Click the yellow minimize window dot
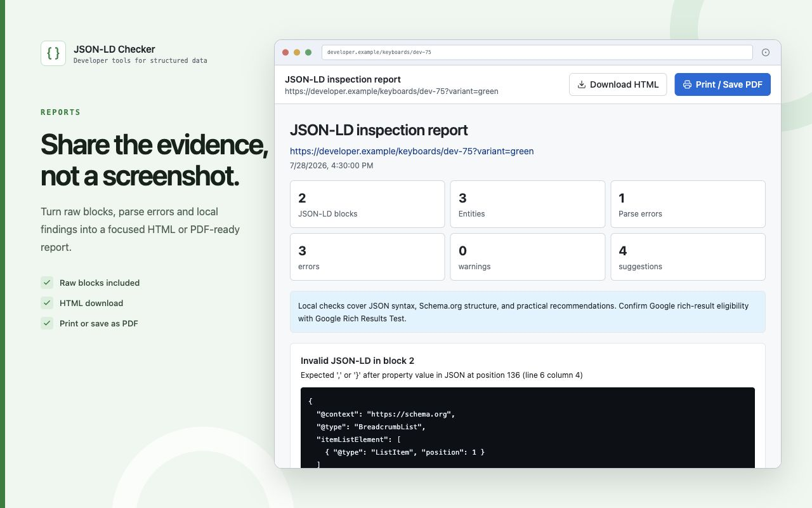Screen dimensions: 812x508 [x=297, y=52]
